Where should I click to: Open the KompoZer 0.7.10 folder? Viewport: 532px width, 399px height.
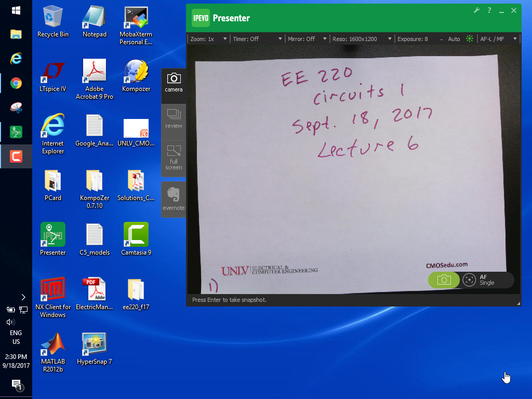point(95,189)
